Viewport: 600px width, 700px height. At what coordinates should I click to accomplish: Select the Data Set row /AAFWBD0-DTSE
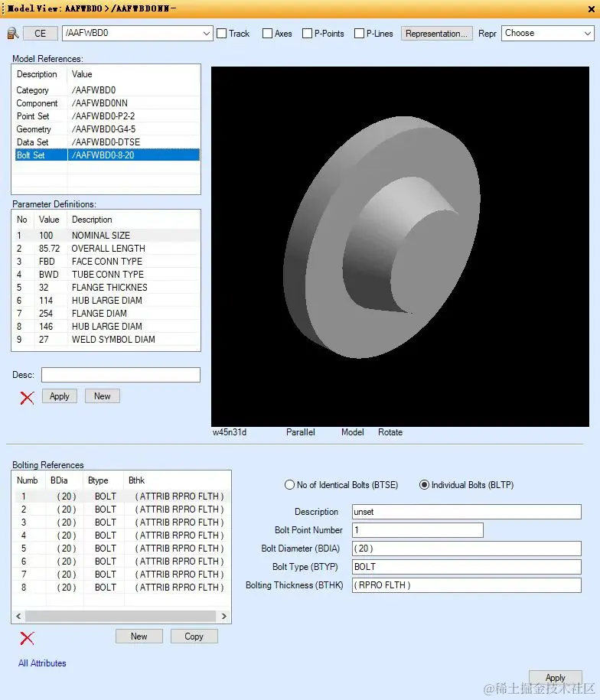pyautogui.click(x=107, y=142)
